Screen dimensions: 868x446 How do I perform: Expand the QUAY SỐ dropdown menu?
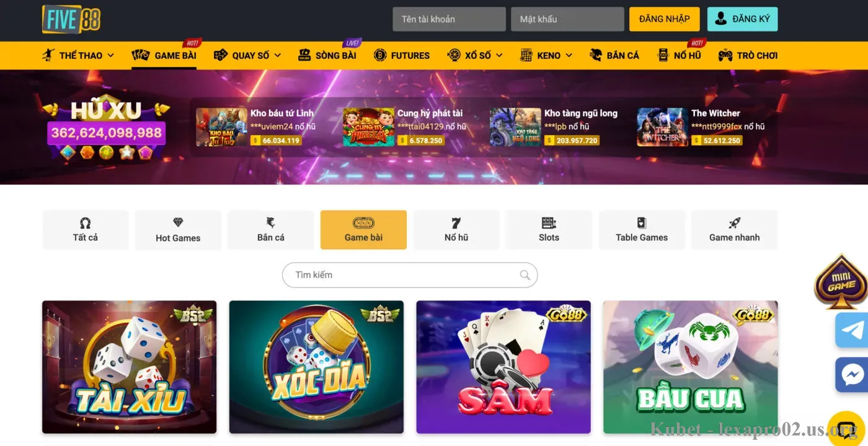point(247,55)
